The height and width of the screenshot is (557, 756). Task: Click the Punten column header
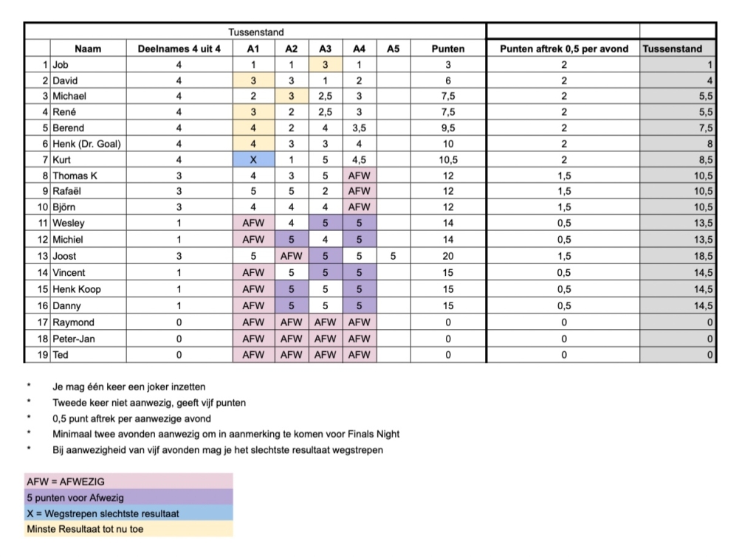[448, 49]
